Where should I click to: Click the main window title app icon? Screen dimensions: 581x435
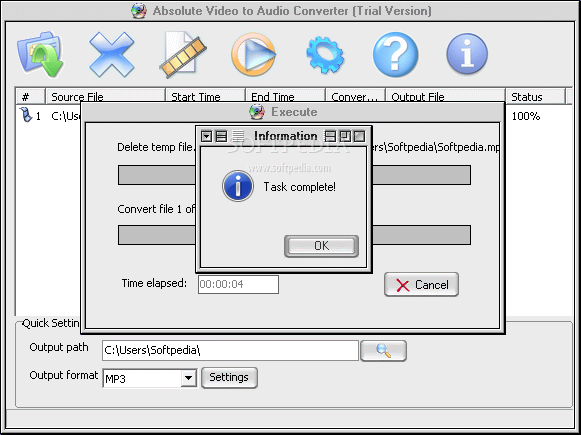point(139,11)
